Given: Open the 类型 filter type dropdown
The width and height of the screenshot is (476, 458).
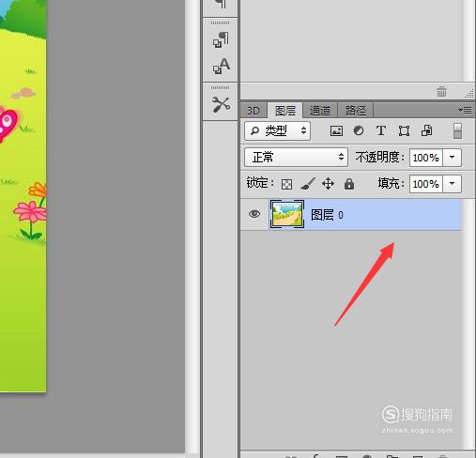Looking at the screenshot, I should tap(277, 130).
